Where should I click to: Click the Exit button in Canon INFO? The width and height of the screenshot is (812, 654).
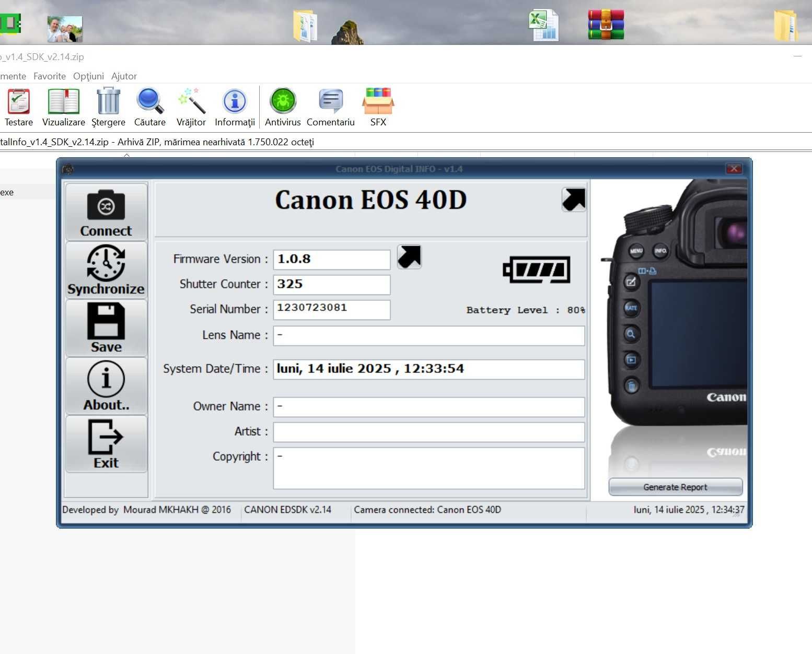106,443
